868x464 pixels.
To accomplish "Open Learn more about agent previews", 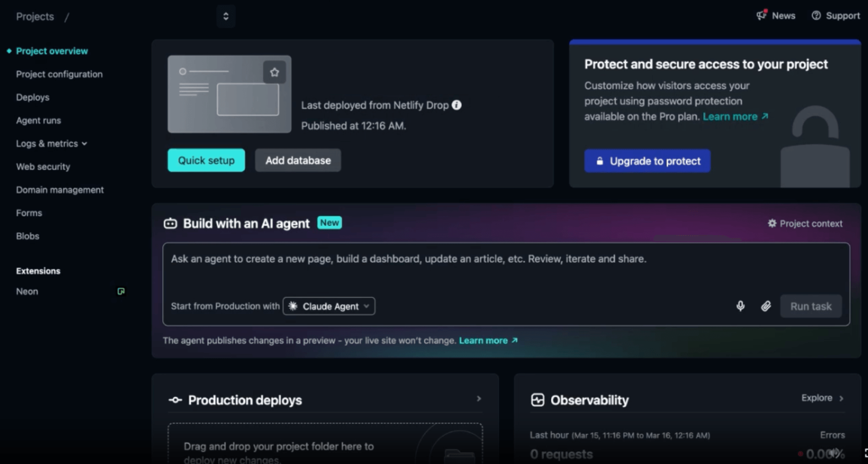I will tap(488, 341).
